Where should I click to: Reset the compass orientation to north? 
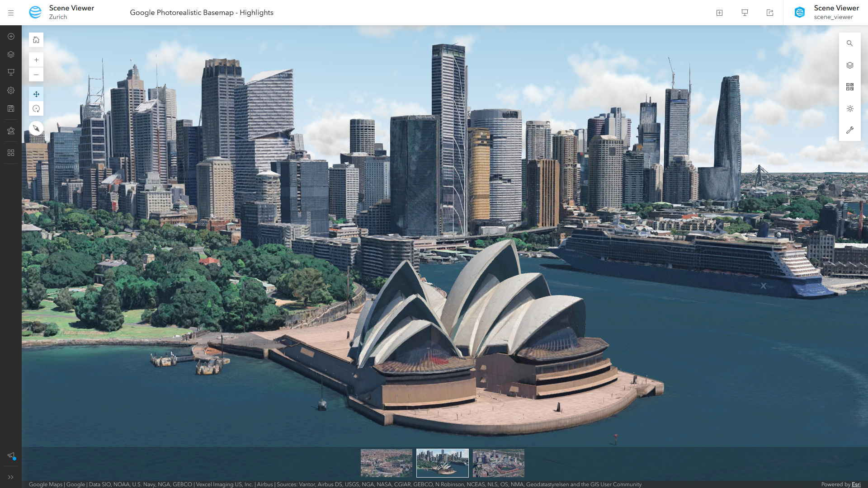click(36, 128)
